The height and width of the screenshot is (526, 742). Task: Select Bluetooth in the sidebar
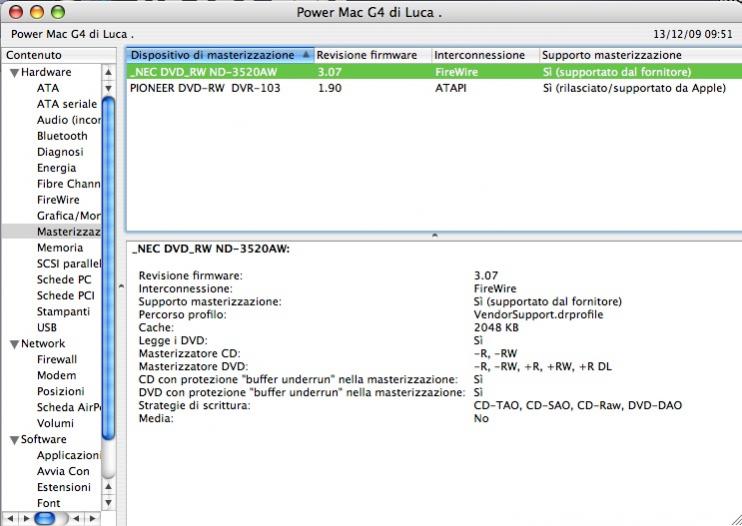pyautogui.click(x=62, y=136)
